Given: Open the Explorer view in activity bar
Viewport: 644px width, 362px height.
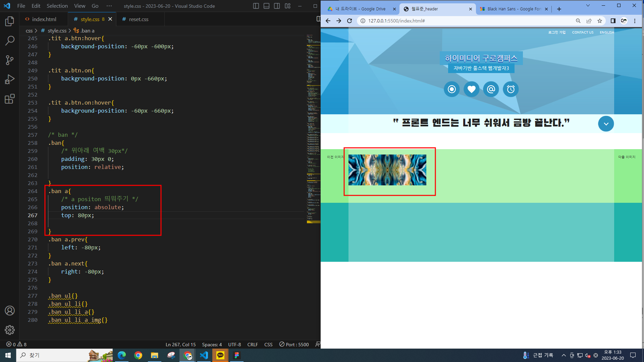Looking at the screenshot, I should tap(10, 21).
